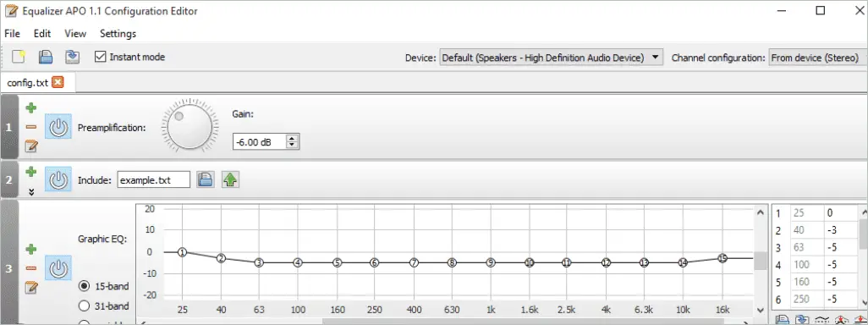Close the config.txt tab

(58, 82)
